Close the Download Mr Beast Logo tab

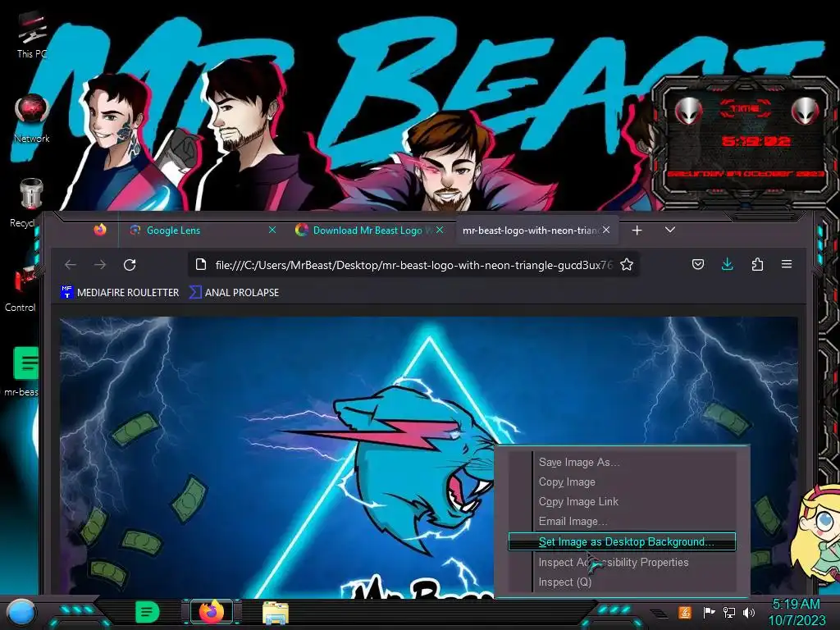440,230
